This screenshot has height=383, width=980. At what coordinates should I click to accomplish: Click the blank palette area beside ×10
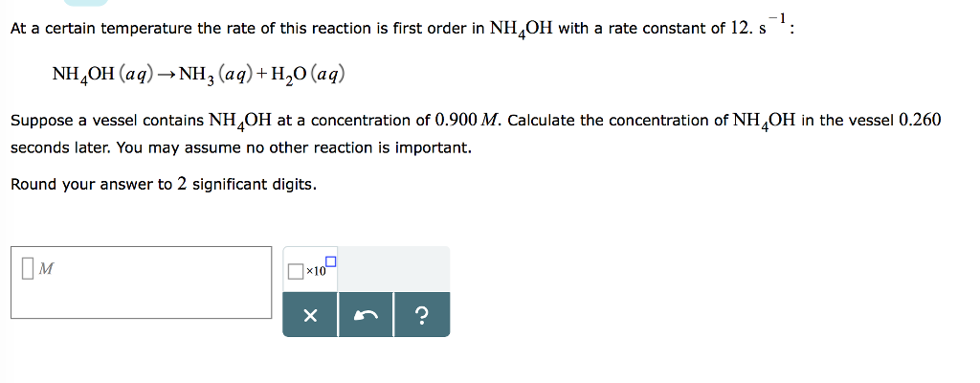coord(393,269)
